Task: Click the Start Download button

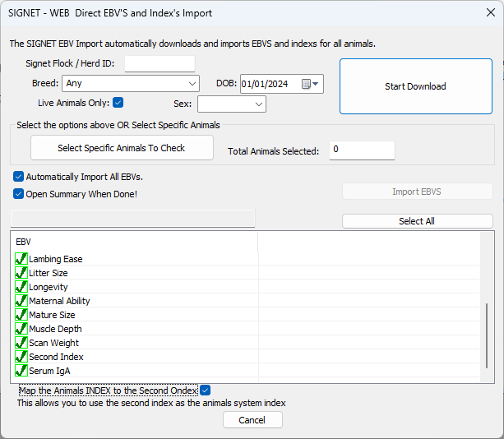Action: click(415, 86)
